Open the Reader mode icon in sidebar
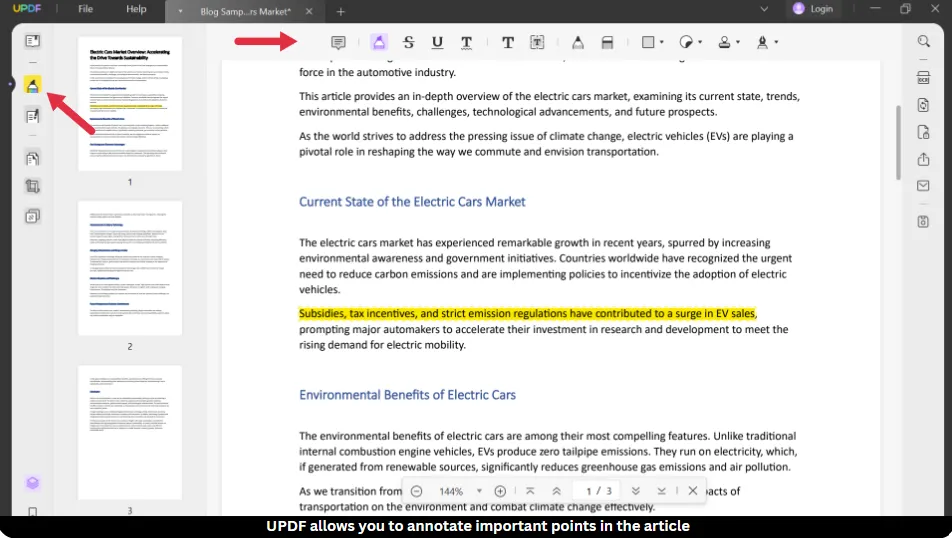 tap(32, 41)
